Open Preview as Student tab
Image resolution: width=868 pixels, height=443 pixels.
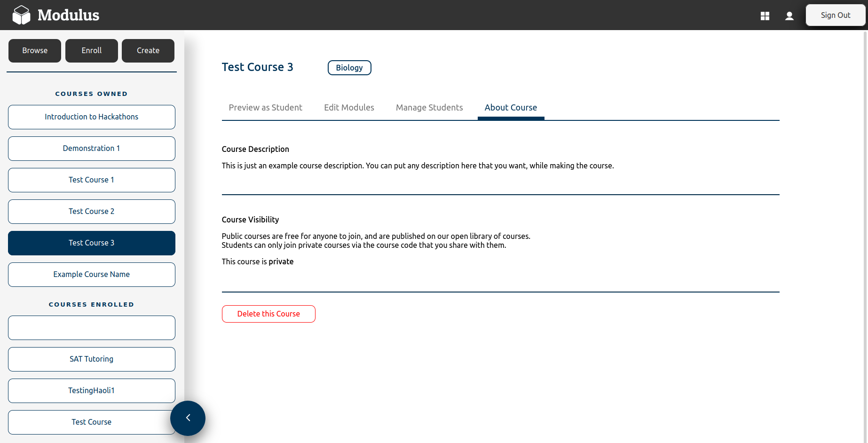click(265, 108)
